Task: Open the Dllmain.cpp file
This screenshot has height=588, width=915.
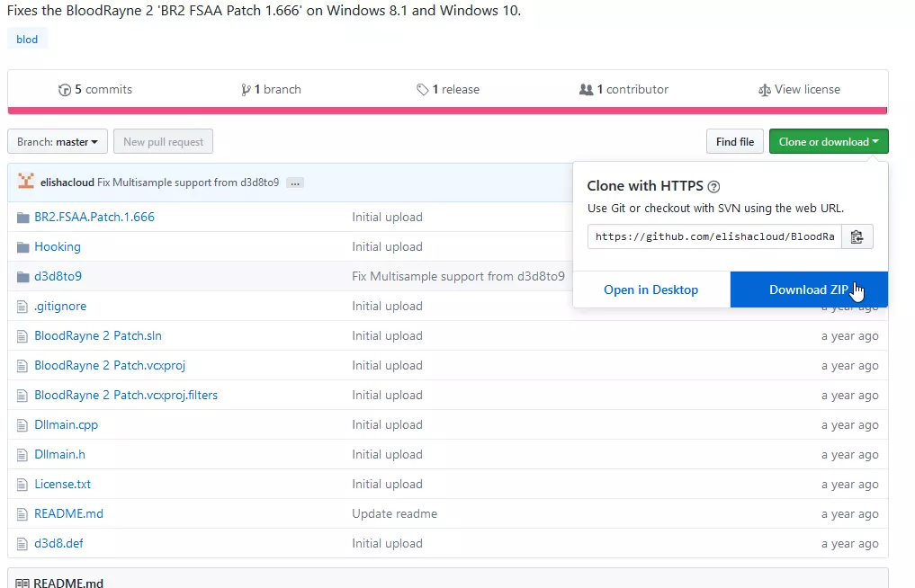Action: click(x=66, y=425)
